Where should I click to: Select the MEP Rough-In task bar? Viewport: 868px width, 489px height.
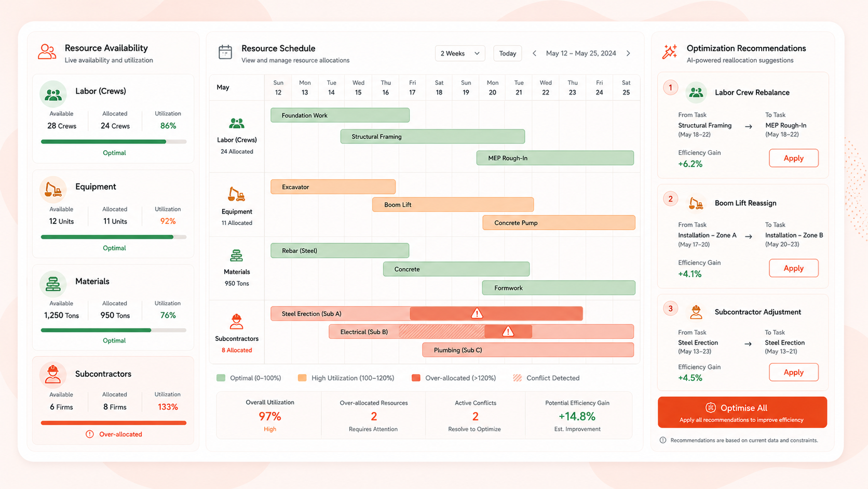(555, 158)
